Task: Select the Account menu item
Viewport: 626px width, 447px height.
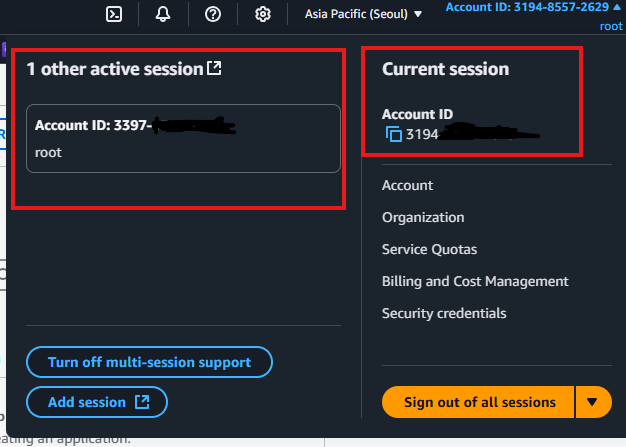Action: click(x=407, y=185)
